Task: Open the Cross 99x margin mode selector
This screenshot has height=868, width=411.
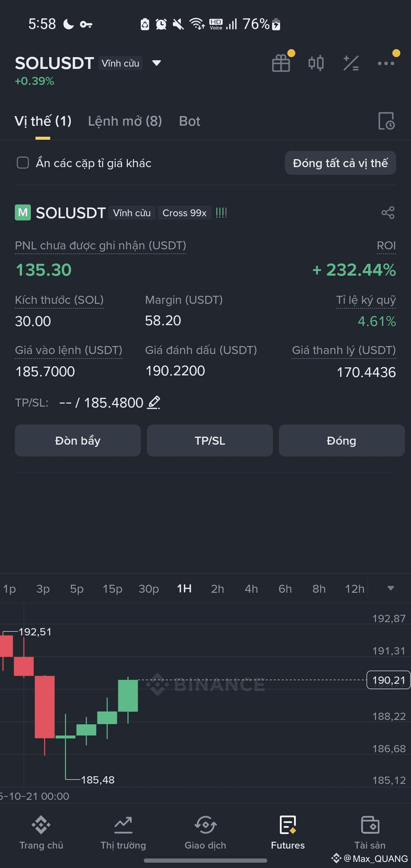Action: click(x=185, y=213)
